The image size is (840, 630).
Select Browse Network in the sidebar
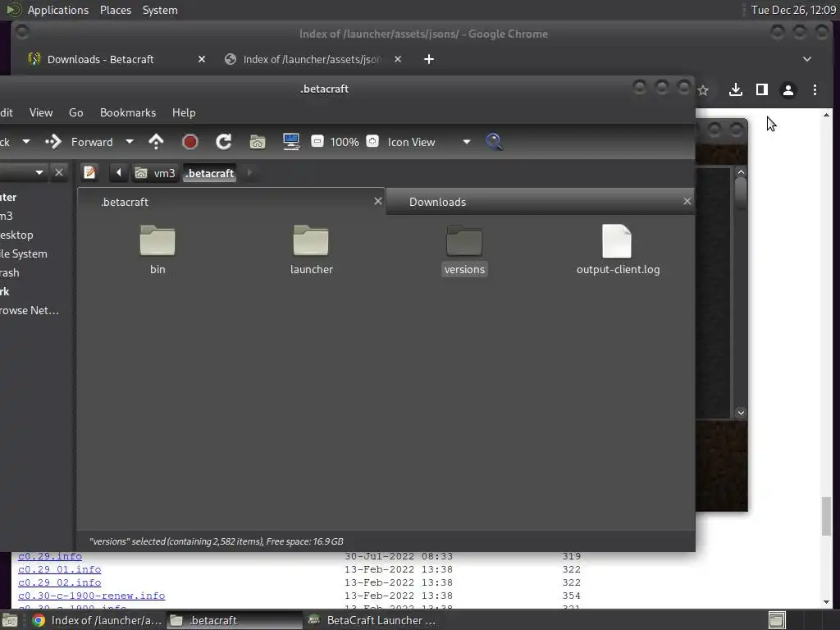point(30,311)
